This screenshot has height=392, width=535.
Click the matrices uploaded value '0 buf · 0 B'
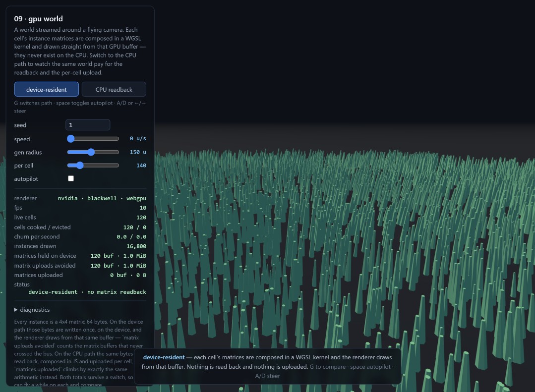(x=128, y=275)
